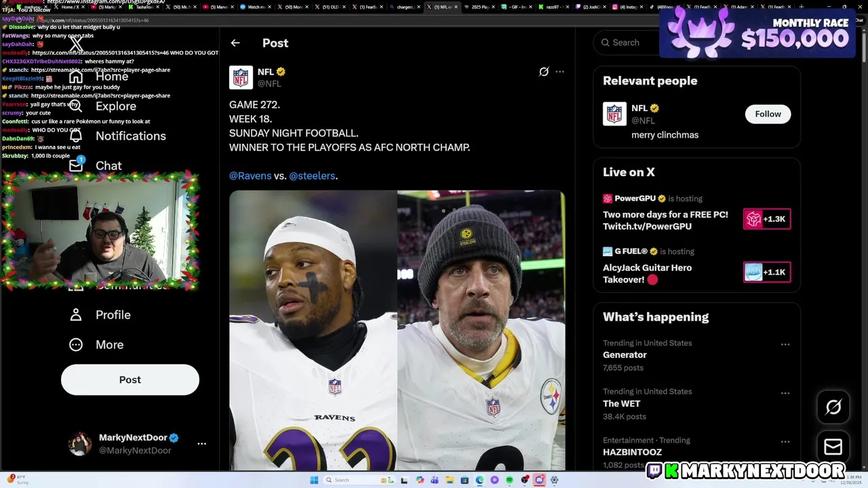The height and width of the screenshot is (488, 868).
Task: Open three-dot menu beside MarkyNextDoor account
Action: (201, 444)
